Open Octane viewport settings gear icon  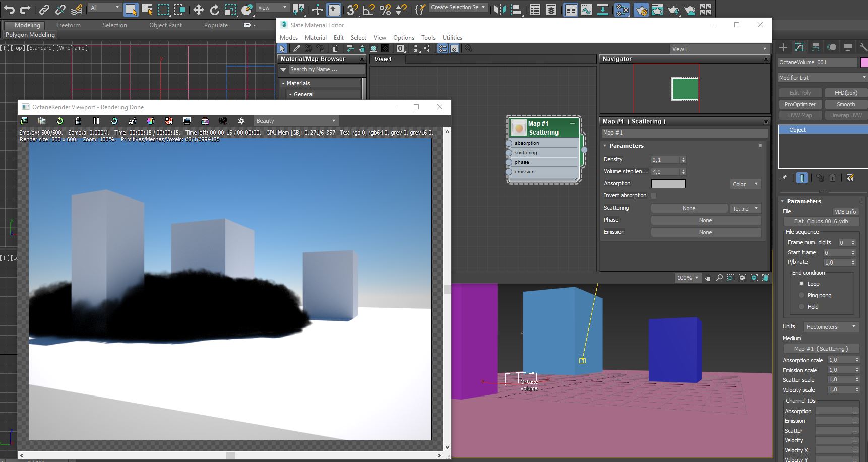pos(241,121)
